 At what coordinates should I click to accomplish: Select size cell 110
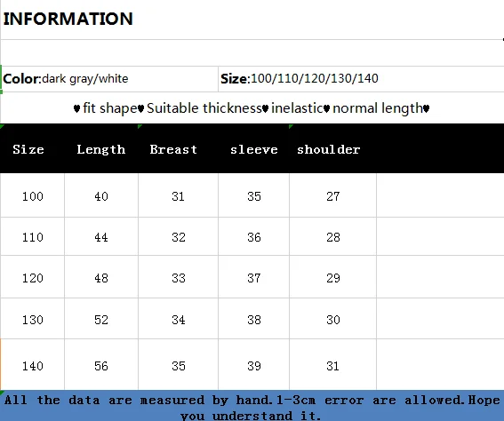33,237
